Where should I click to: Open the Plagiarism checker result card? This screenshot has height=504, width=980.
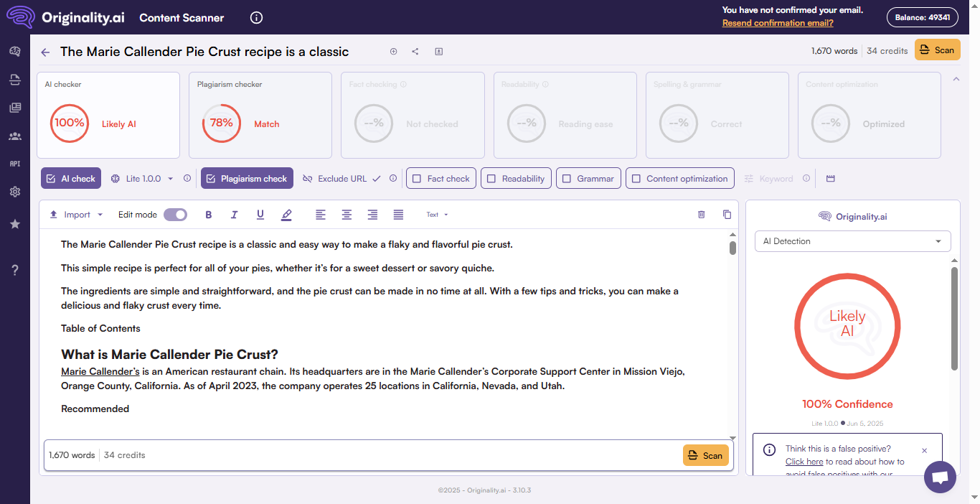260,115
